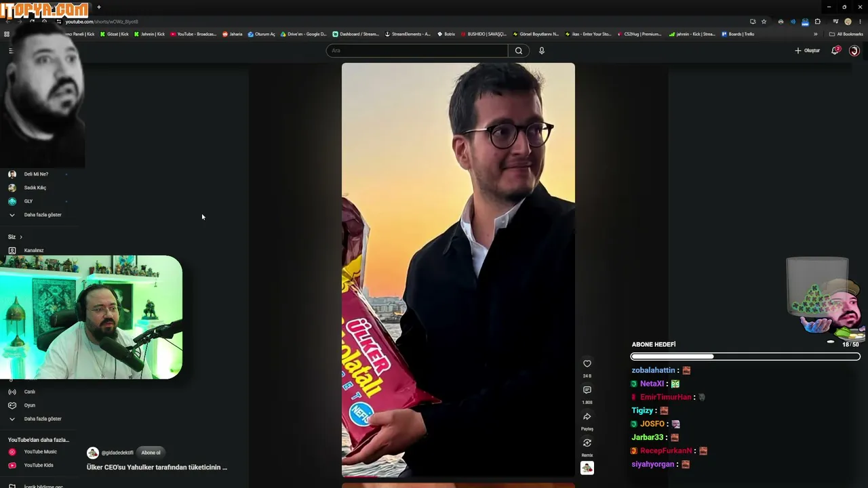Image resolution: width=868 pixels, height=488 pixels.
Task: Open the Jaharia bookmark
Action: click(x=233, y=34)
